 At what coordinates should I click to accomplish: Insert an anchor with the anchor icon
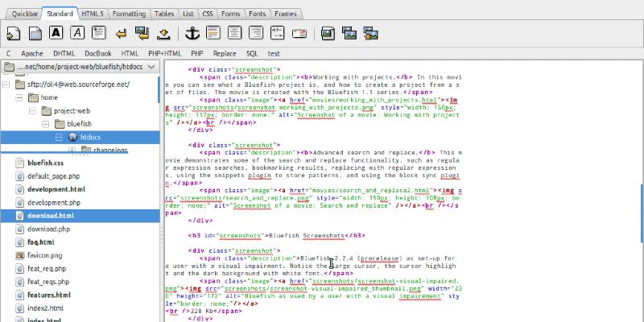coord(192,33)
